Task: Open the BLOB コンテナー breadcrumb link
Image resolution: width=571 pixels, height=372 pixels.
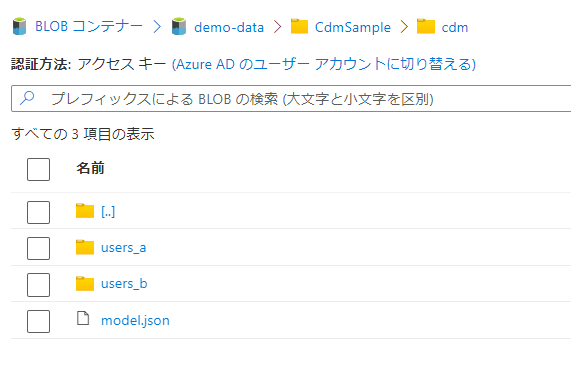Action: [88, 27]
